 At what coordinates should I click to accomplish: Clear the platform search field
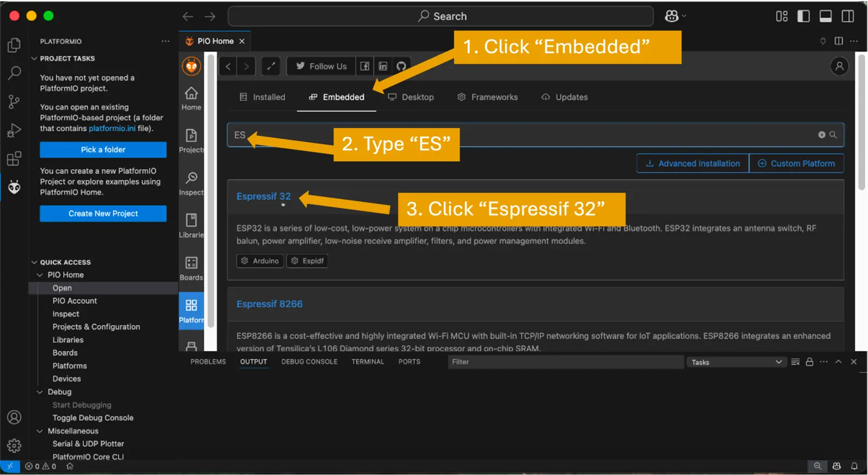point(822,135)
